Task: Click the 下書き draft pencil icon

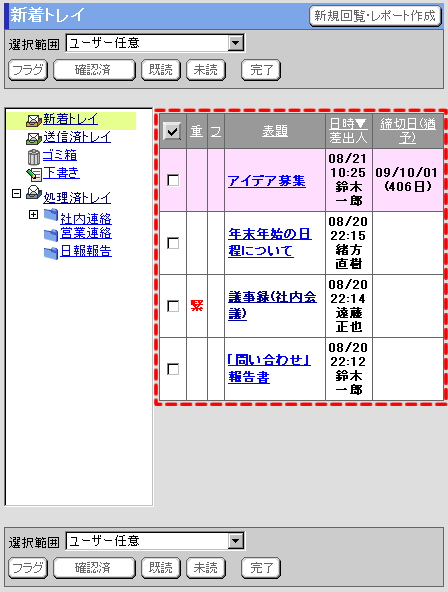Action: 34,174
